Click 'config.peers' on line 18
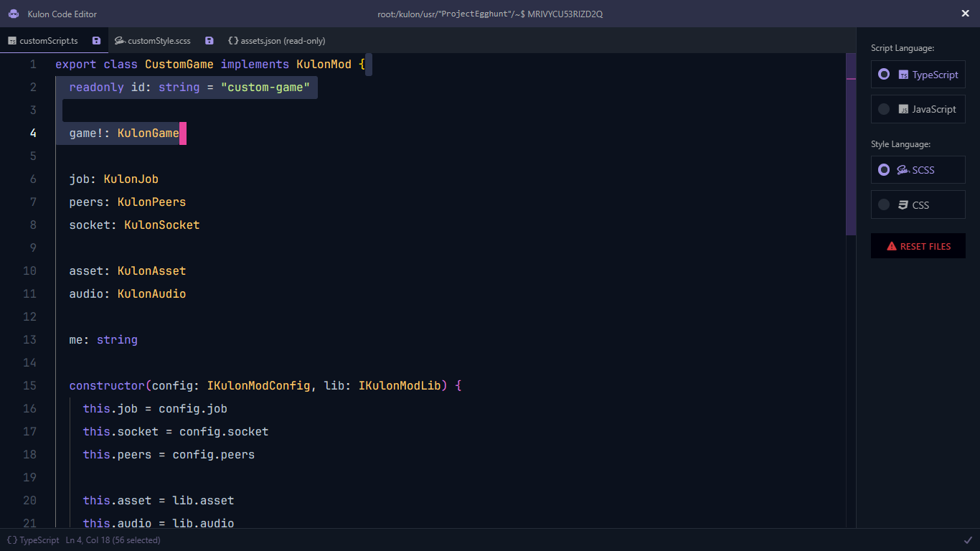Screen dimensions: 980x551 (x=214, y=455)
